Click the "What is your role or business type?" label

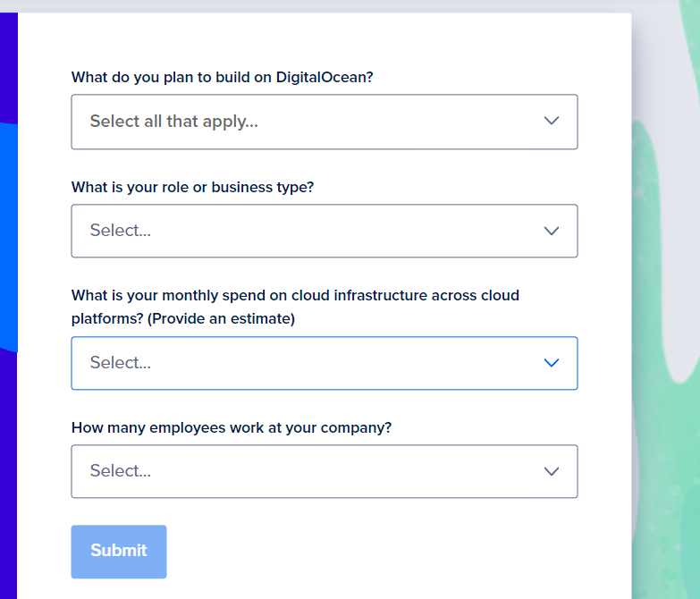point(192,188)
